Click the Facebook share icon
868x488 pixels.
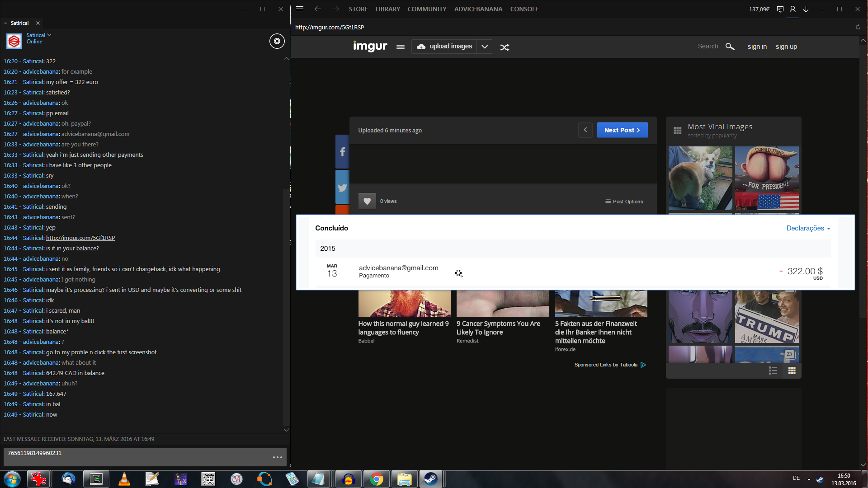[x=342, y=152]
